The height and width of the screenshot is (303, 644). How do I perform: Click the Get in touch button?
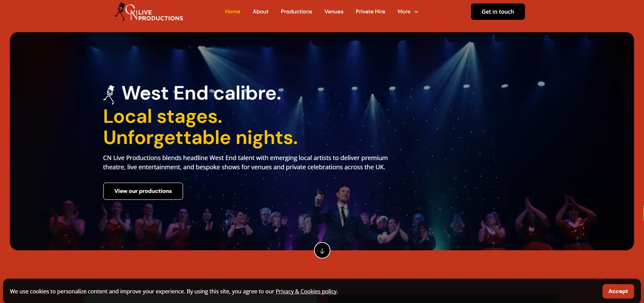pyautogui.click(x=498, y=12)
